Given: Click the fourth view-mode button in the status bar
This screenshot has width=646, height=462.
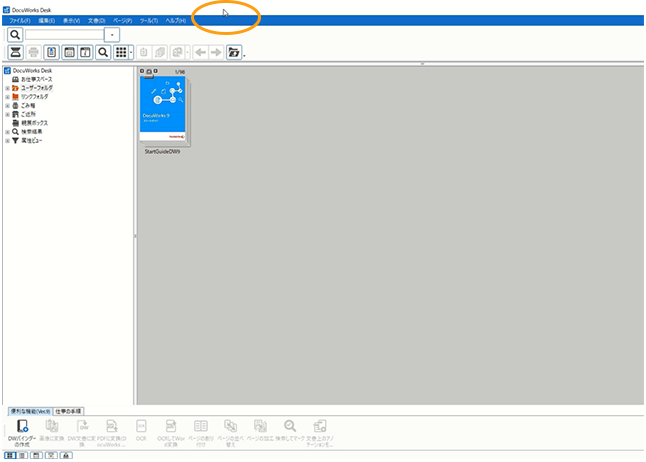Looking at the screenshot, I should click(x=51, y=455).
